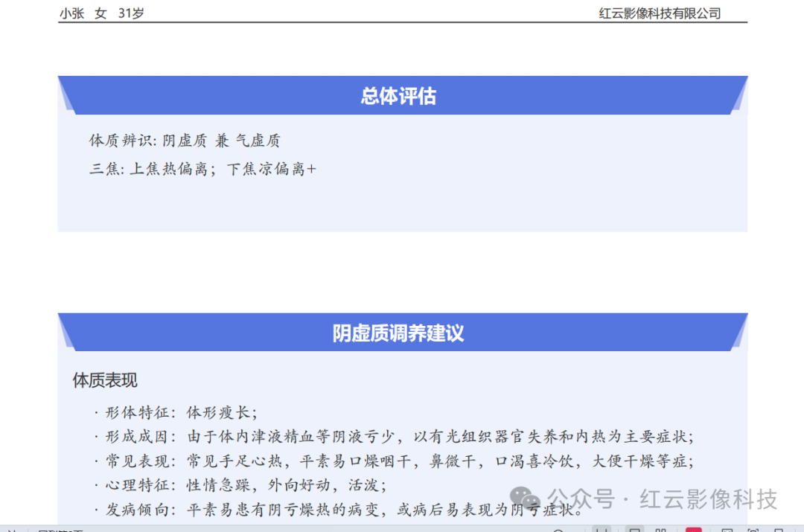Click the status bar icon right of the red icon
The width and height of the screenshot is (804, 532).
pos(727,530)
